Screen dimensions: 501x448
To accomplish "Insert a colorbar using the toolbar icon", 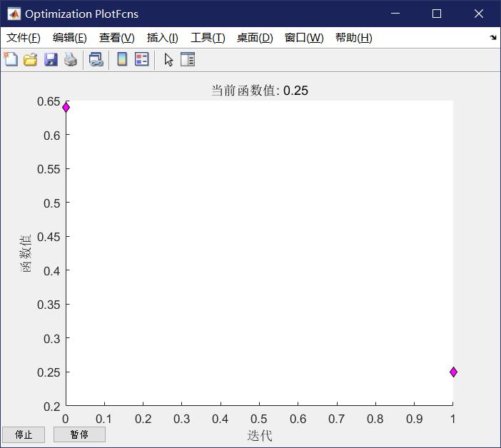I will 122,60.
